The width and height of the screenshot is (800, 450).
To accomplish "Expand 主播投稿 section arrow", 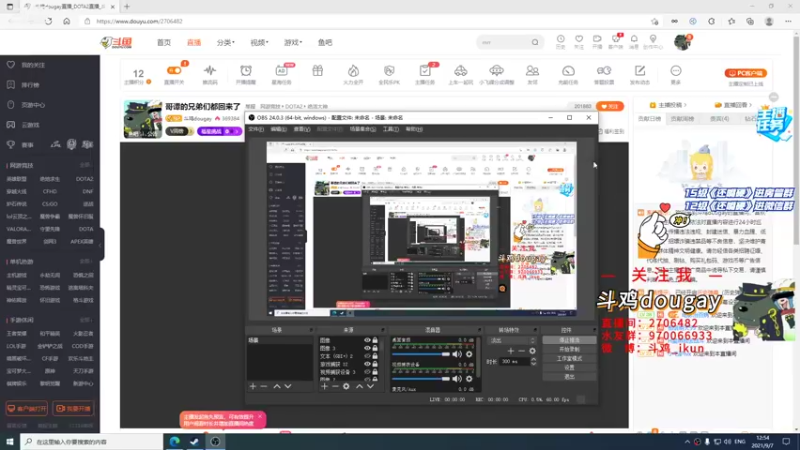I will (685, 105).
